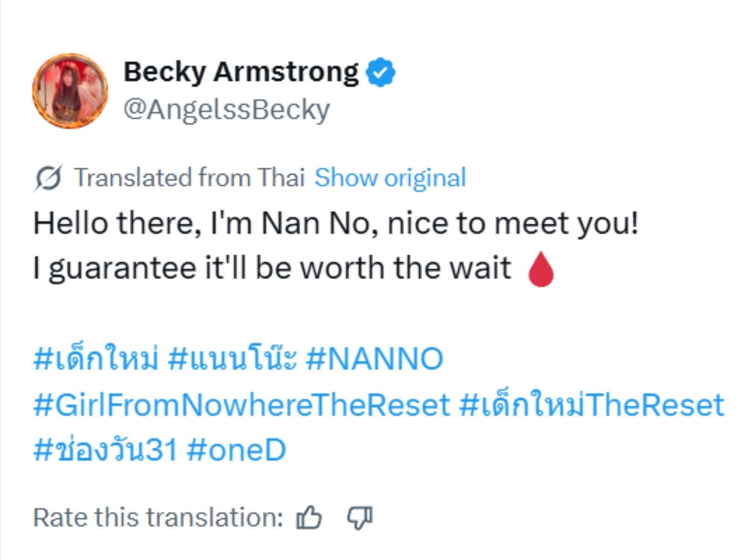Click Becky Armstrong's profile avatar
The width and height of the screenshot is (747, 560).
tap(70, 91)
